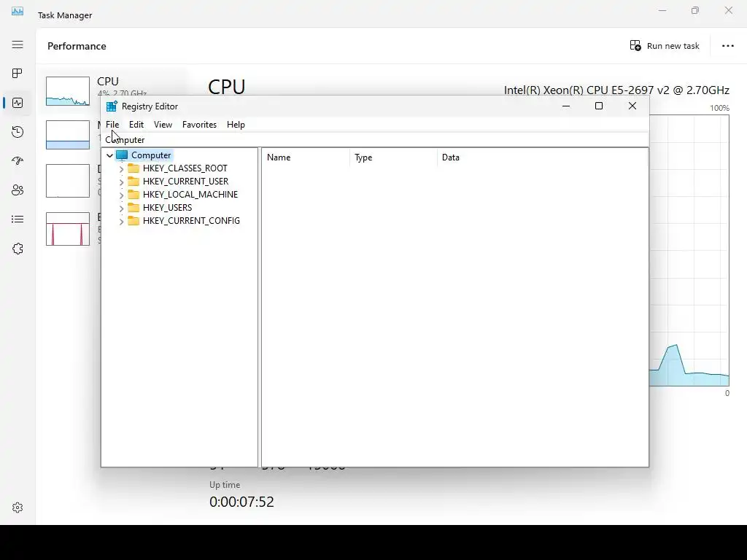747x560 pixels.
Task: Open the Processes page icon in Task Manager
Action: (x=18, y=74)
